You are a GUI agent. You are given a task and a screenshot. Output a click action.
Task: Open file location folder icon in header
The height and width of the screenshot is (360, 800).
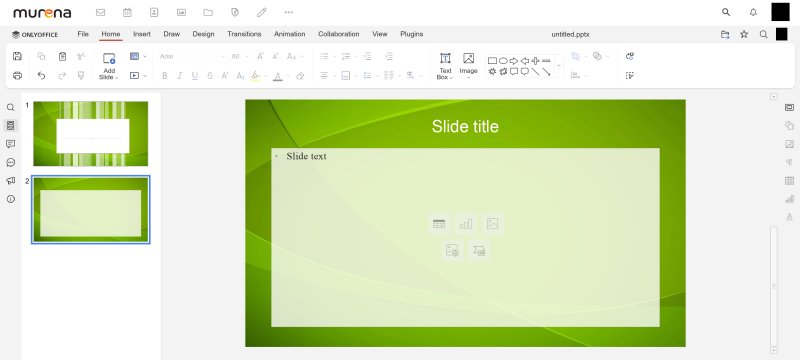pos(725,34)
